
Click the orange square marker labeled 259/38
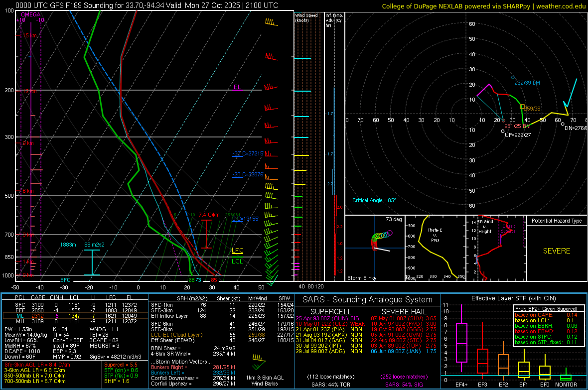pyautogui.click(x=522, y=107)
